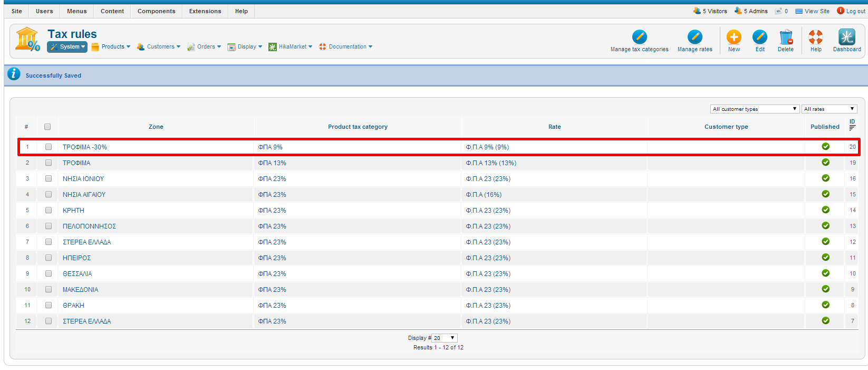The height and width of the screenshot is (370, 868).
Task: Expand the All customer types dropdown
Action: point(754,109)
